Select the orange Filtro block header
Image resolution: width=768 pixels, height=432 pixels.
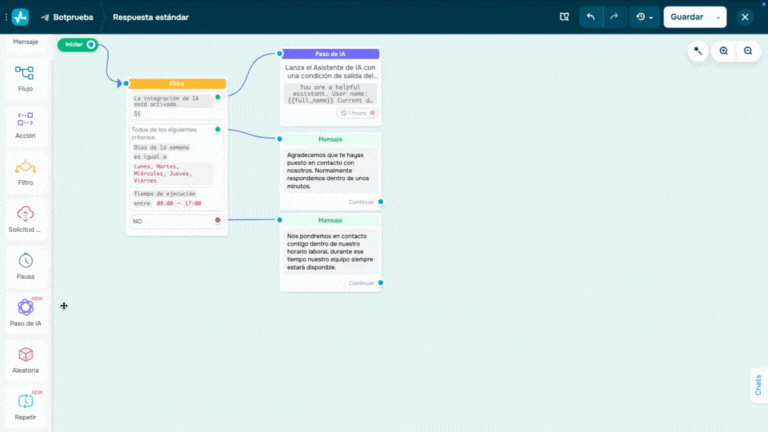coord(177,84)
